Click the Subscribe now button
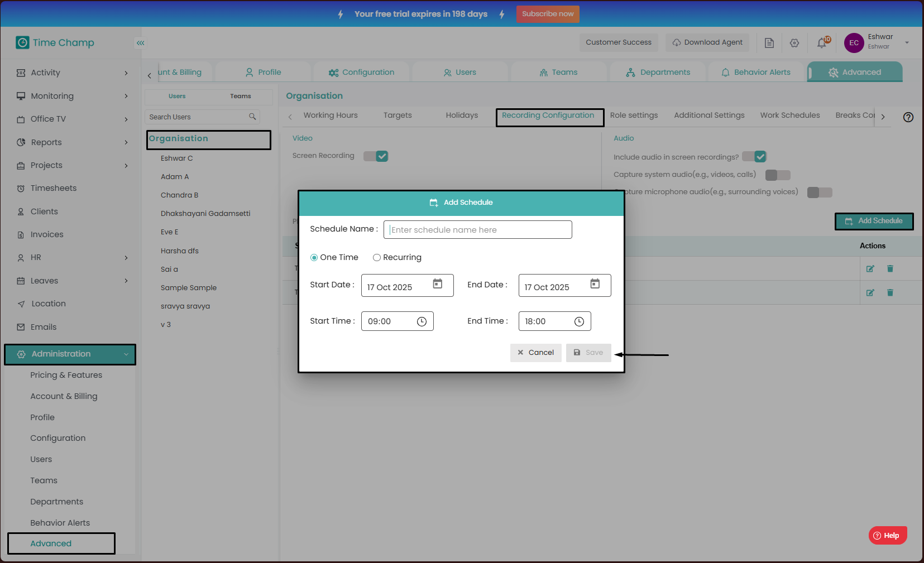Image resolution: width=924 pixels, height=563 pixels. click(548, 14)
